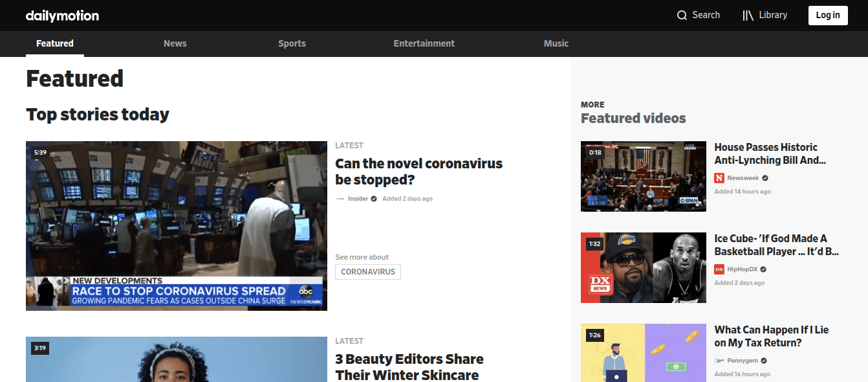Go to the Music tab
This screenshot has height=382, width=868.
(556, 43)
